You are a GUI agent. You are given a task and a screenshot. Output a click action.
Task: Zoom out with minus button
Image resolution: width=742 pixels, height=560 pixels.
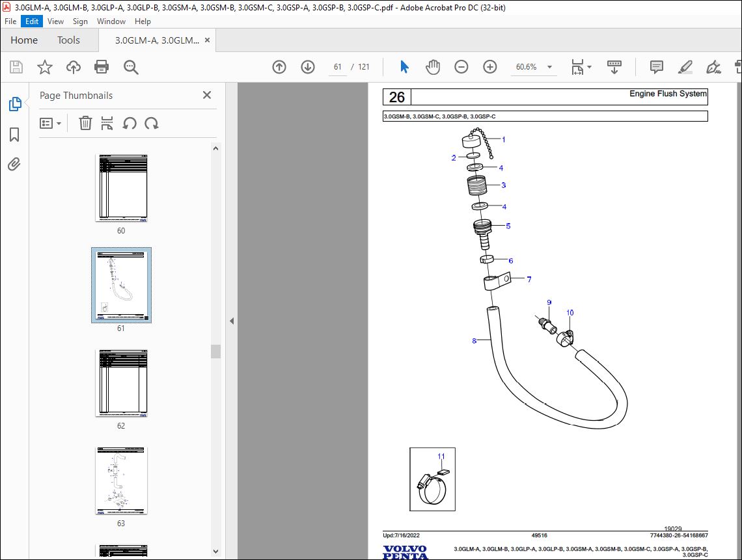461,67
